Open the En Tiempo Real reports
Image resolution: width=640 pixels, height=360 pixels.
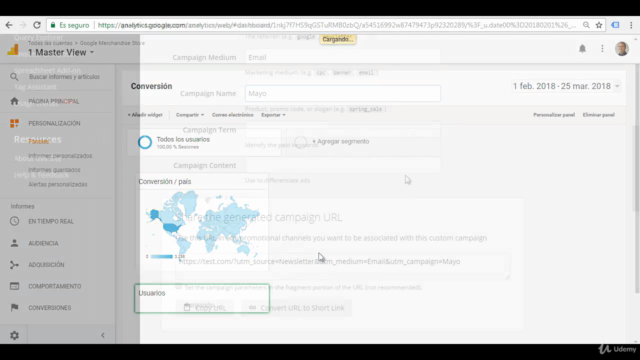coord(51,221)
